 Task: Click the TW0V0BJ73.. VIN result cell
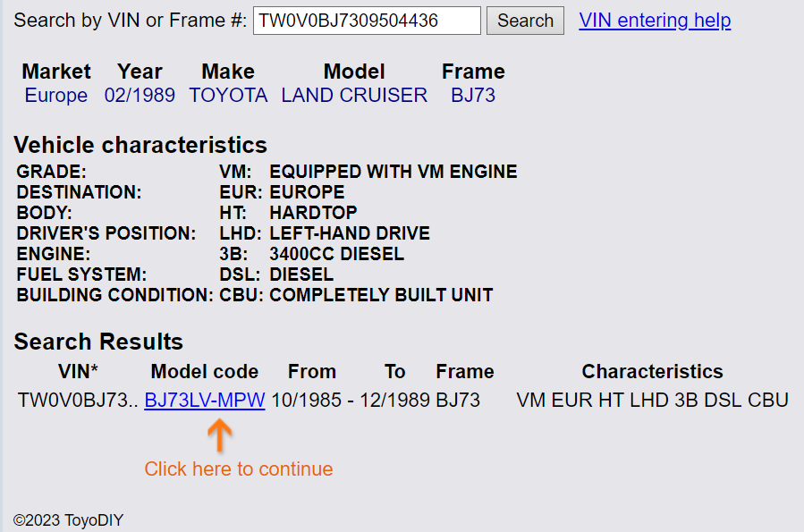pos(78,400)
